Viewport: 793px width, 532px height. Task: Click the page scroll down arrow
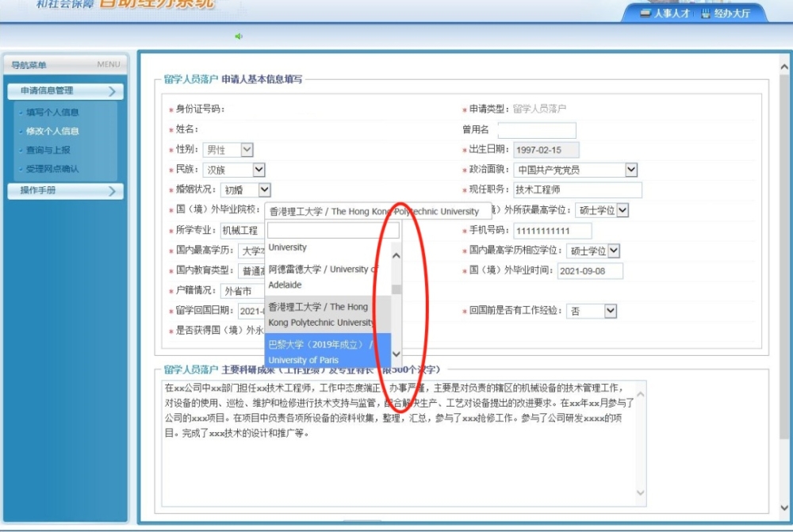[x=784, y=507]
